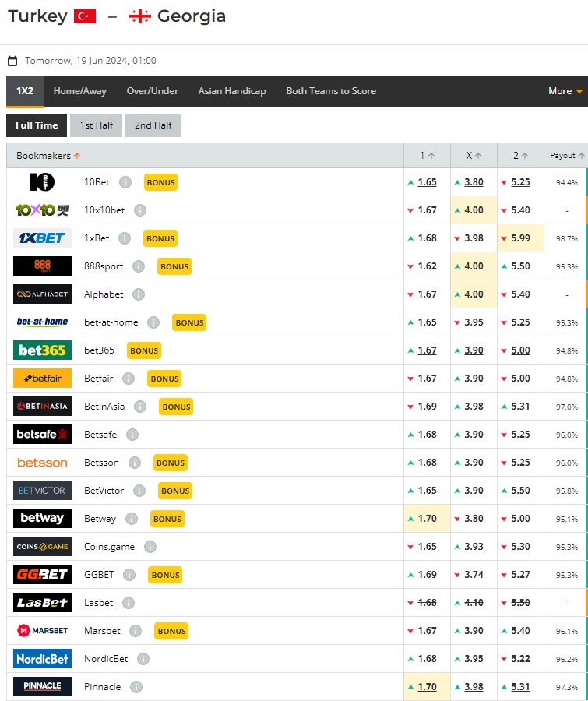This screenshot has height=701, width=588.
Task: Switch to Over/Under tab
Action: [153, 91]
